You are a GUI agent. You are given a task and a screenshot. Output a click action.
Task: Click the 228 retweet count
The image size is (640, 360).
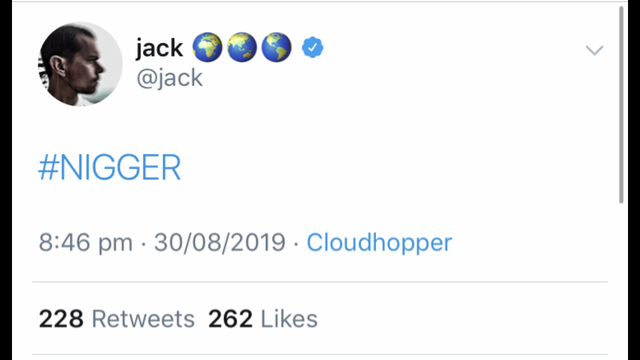(x=61, y=319)
